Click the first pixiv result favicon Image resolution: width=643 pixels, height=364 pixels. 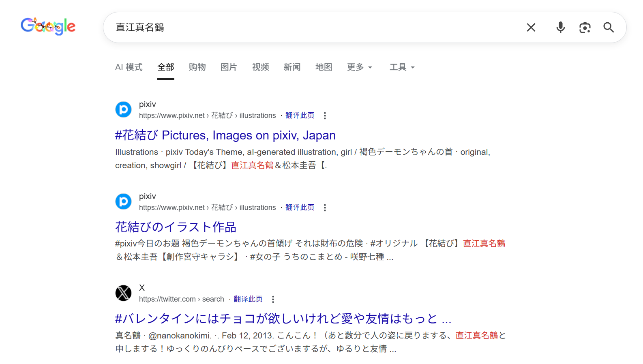pyautogui.click(x=124, y=109)
